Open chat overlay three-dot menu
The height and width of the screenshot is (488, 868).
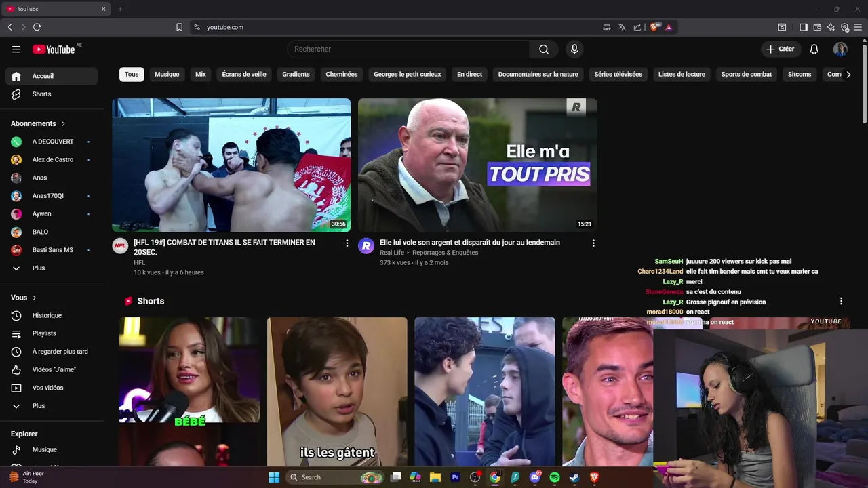(841, 301)
